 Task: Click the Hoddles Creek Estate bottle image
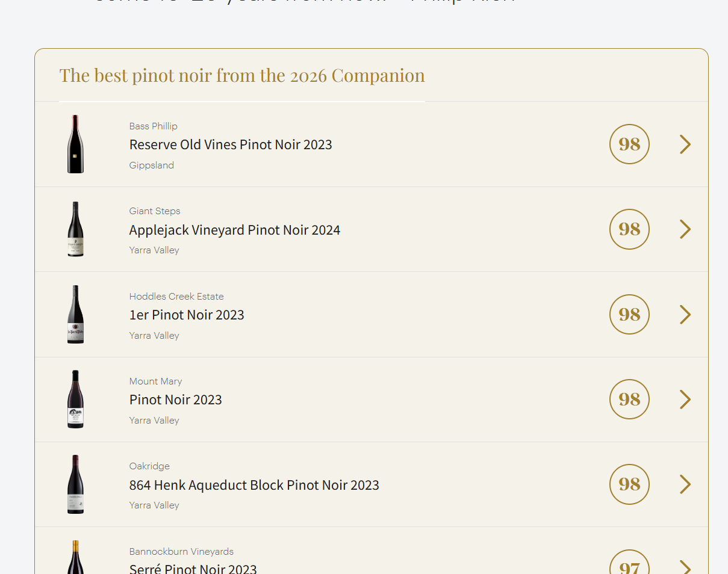pyautogui.click(x=75, y=315)
